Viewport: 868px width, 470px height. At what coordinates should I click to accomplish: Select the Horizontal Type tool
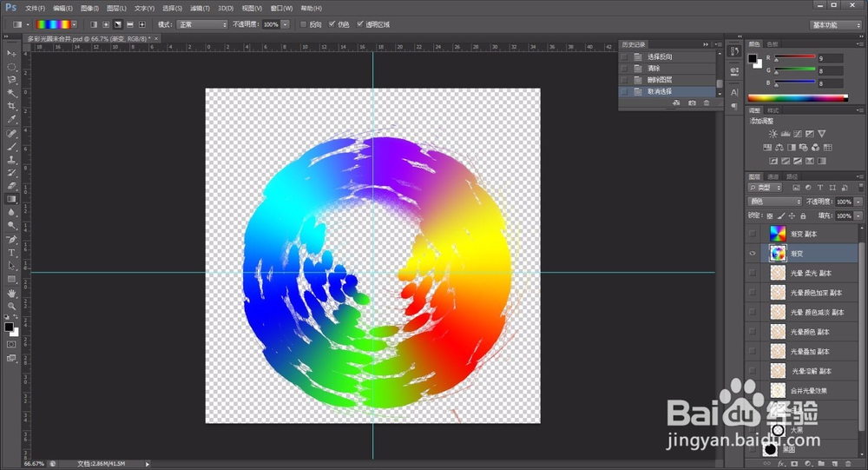(11, 253)
